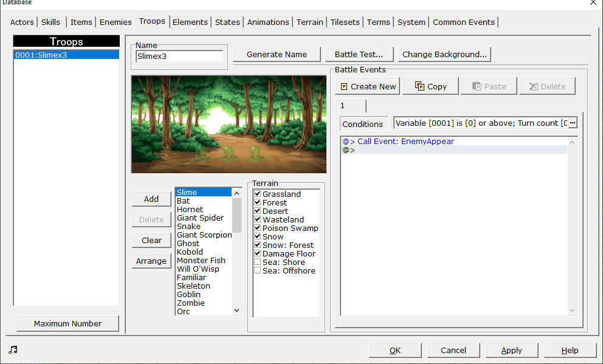Toggle Poison Swamp terrain checkbox

258,227
